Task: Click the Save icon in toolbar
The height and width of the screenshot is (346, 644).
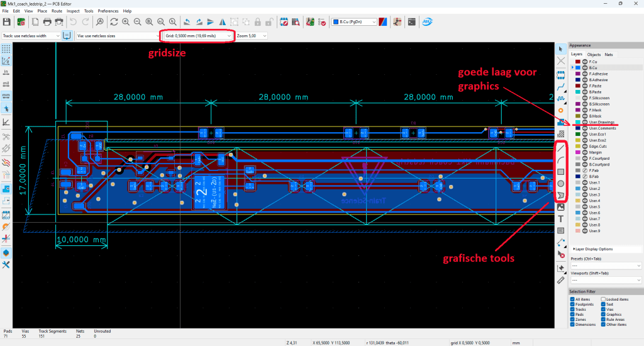Action: click(6, 22)
